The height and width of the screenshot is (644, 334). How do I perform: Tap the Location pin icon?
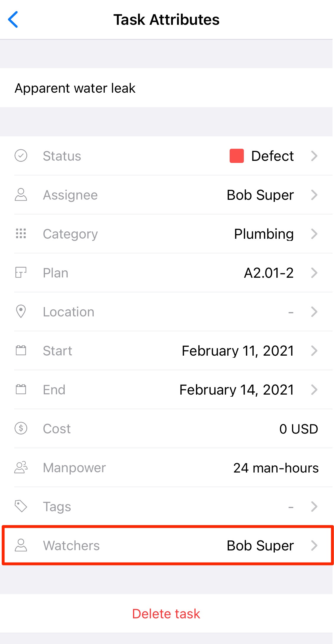coord(21,311)
